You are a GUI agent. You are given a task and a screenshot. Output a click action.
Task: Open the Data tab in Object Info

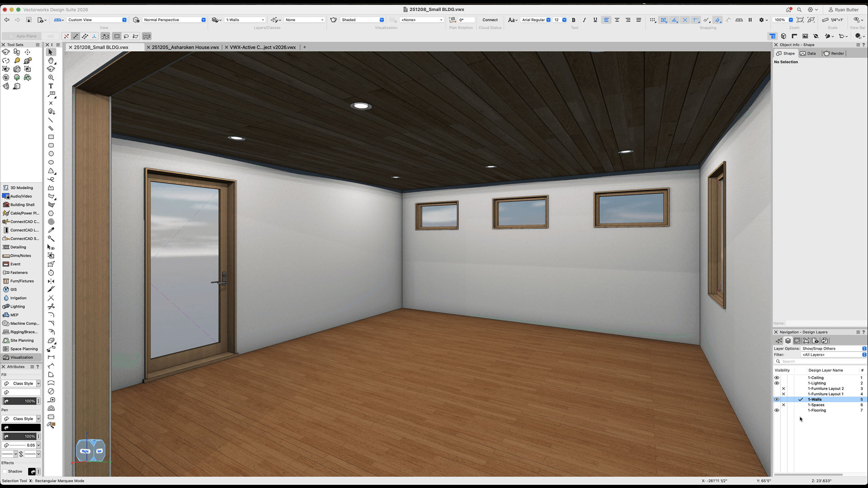click(x=808, y=53)
